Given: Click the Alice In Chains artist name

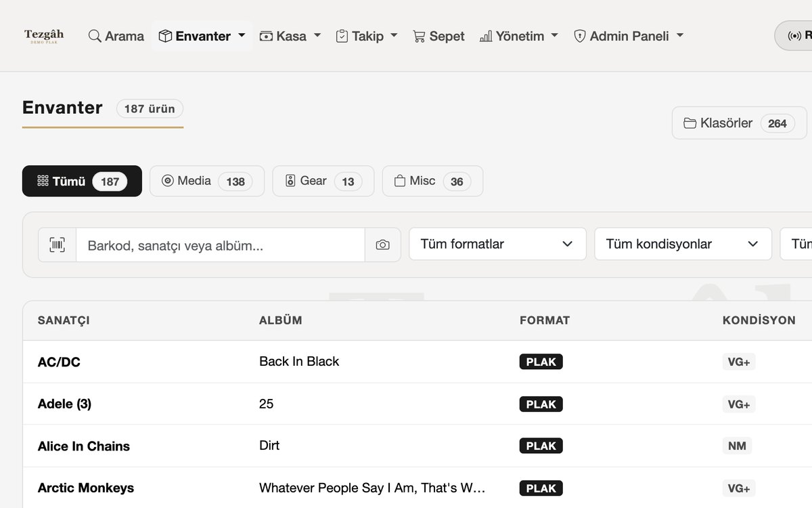Looking at the screenshot, I should [x=84, y=446].
